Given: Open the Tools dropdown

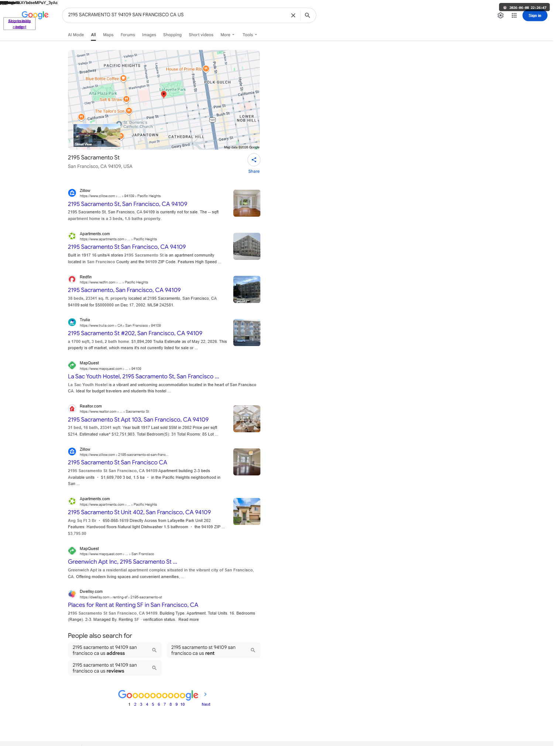Looking at the screenshot, I should (x=250, y=35).
